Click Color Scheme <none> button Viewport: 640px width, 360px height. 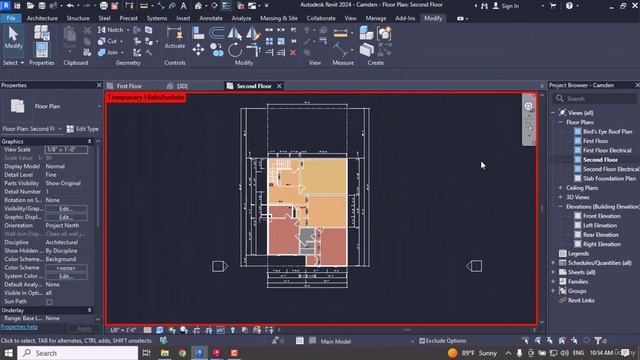66,268
